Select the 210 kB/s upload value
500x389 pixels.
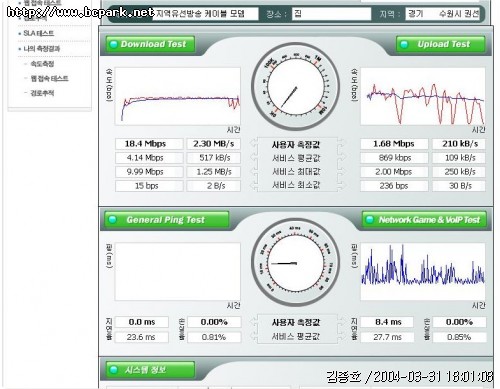tap(460, 144)
